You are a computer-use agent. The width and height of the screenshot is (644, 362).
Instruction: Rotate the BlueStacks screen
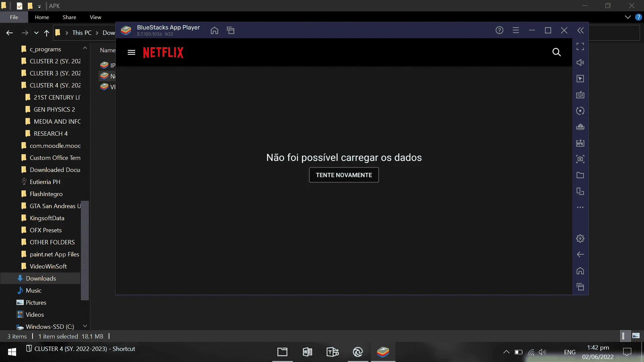pyautogui.click(x=580, y=191)
